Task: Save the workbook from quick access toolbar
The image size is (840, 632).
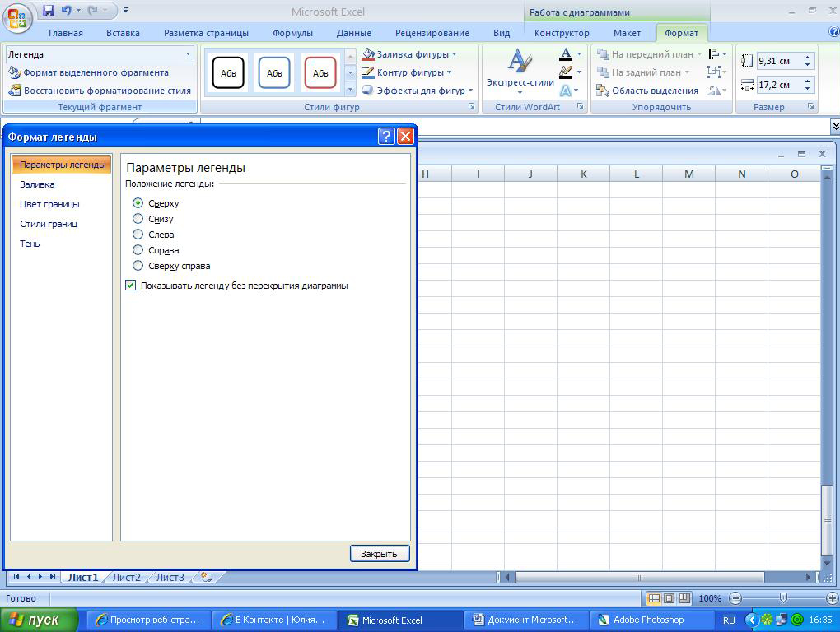Action: (49, 10)
